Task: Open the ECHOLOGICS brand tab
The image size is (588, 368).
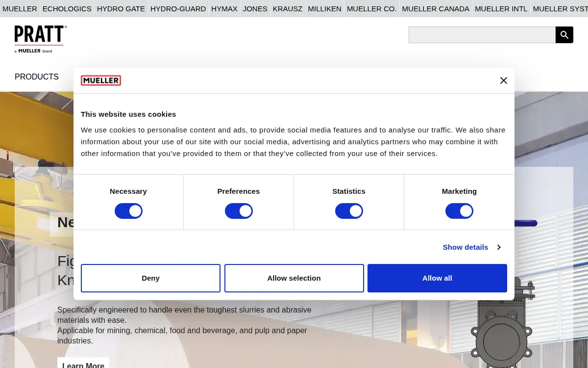Action: (67, 8)
